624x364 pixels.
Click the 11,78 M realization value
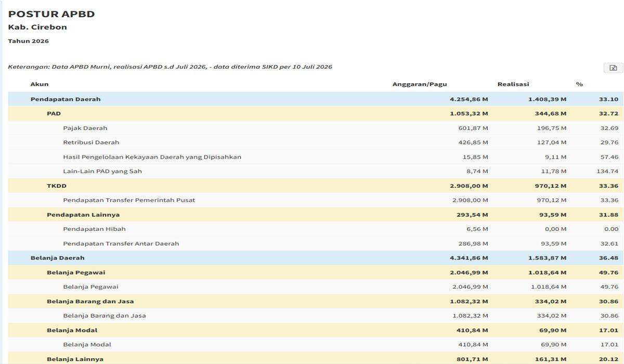click(553, 171)
